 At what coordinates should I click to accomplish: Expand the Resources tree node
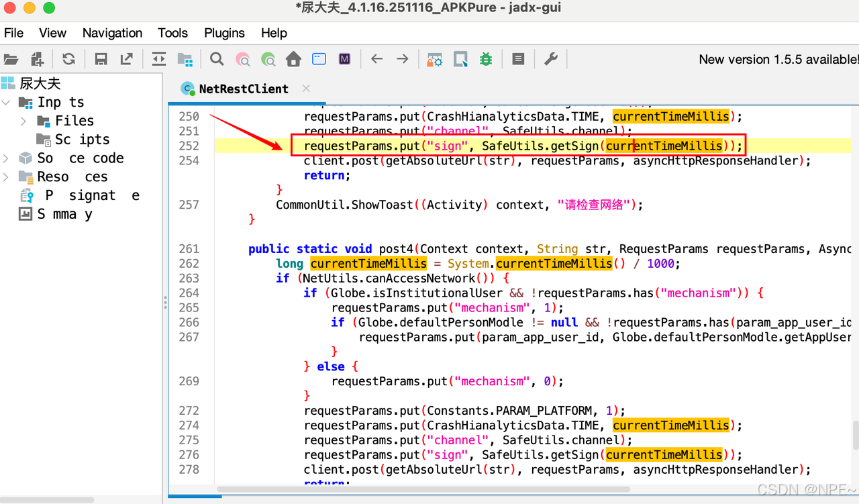(x=6, y=177)
